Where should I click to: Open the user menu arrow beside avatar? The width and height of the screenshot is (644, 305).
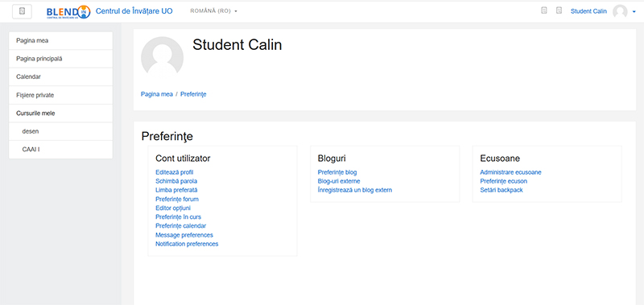pyautogui.click(x=634, y=12)
